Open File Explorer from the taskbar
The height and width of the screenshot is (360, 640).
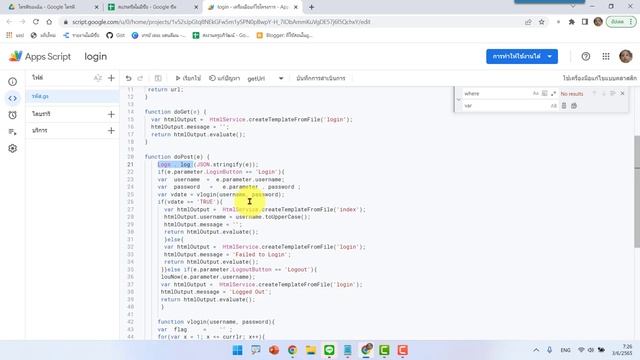click(311, 350)
